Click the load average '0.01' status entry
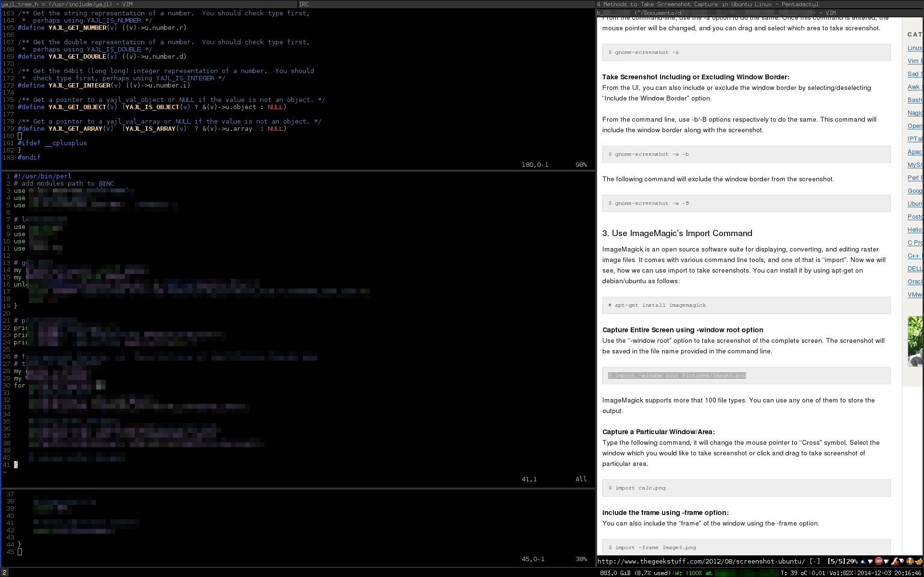Viewport: 924px width, 577px height. [x=818, y=573]
